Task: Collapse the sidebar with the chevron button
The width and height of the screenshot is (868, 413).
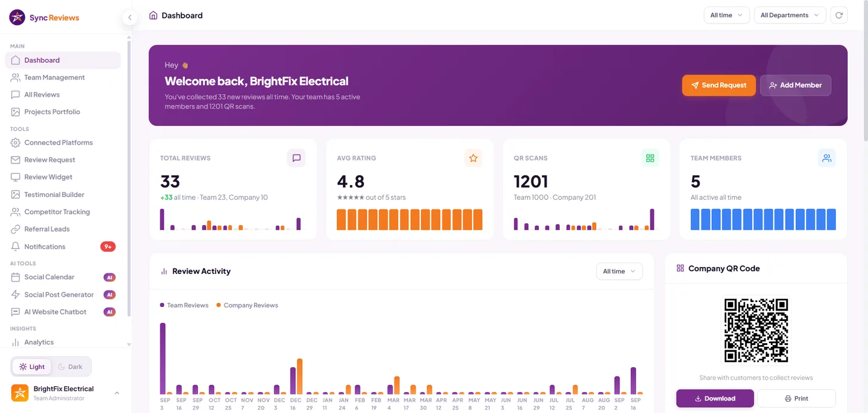Action: (x=129, y=17)
